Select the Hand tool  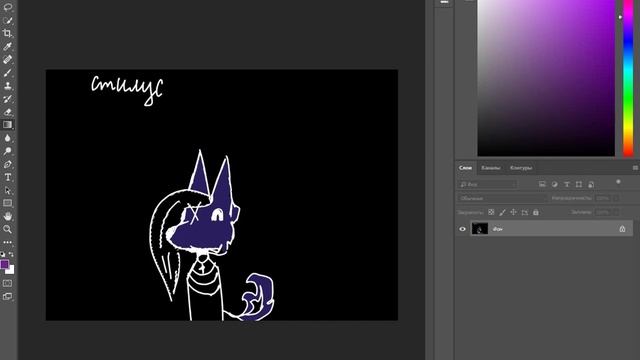click(7, 216)
